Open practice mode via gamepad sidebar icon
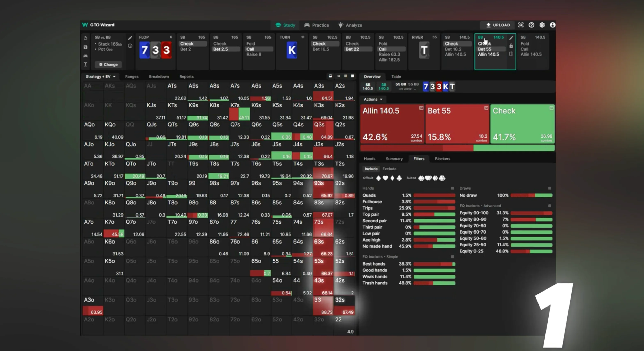The image size is (644, 351). tap(85, 56)
